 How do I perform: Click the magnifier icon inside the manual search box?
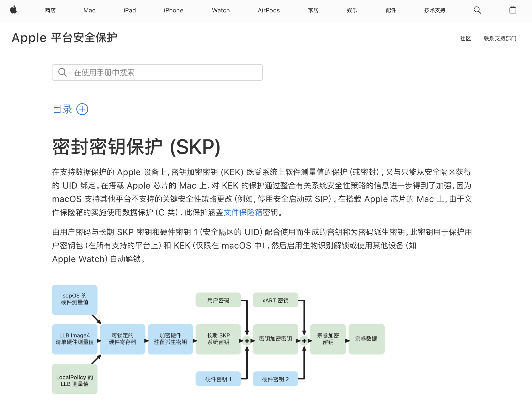[62, 72]
